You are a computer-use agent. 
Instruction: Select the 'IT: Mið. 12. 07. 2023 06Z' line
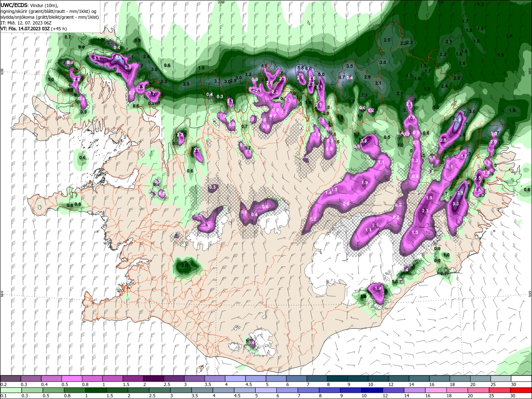point(25,22)
